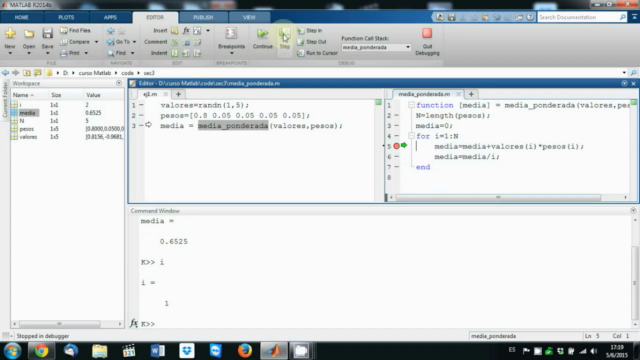This screenshot has height=360, width=640.
Task: Switch to the APPS ribbon tab
Action: 110,18
